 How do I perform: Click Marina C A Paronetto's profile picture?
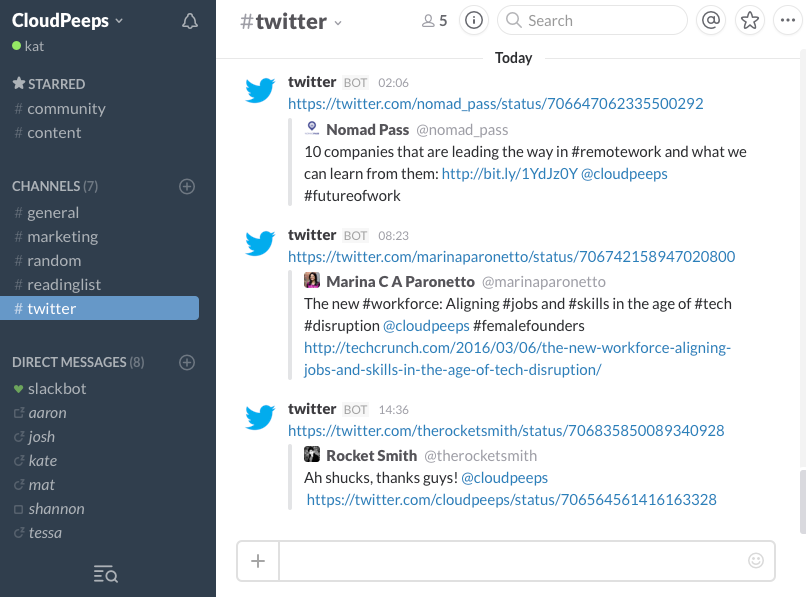[312, 280]
